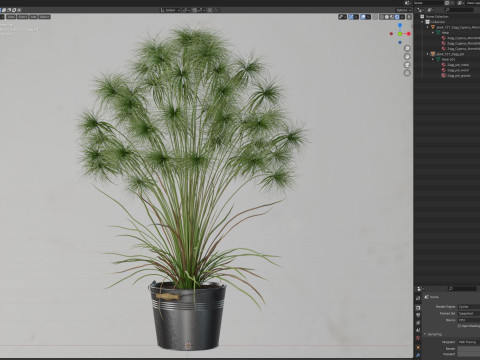
Task: Collapse the first Zagg Cyperus object row
Action: point(428,27)
